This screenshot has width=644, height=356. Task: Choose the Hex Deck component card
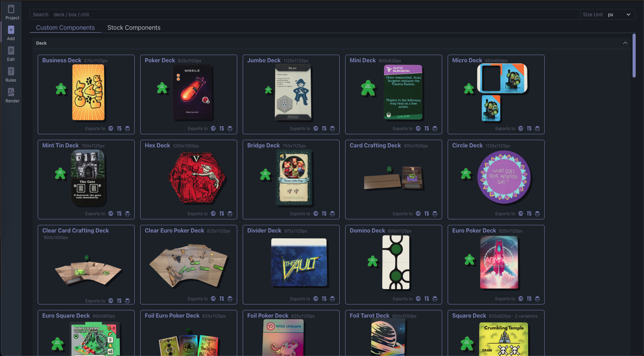189,179
